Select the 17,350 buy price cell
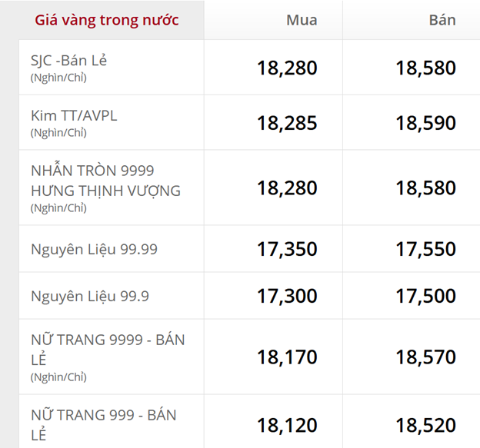The height and width of the screenshot is (448, 480). [287, 249]
